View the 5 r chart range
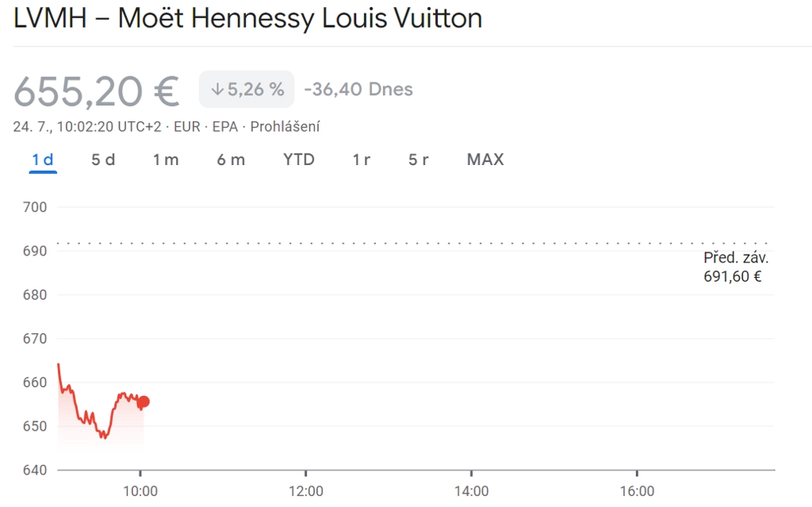 419,159
